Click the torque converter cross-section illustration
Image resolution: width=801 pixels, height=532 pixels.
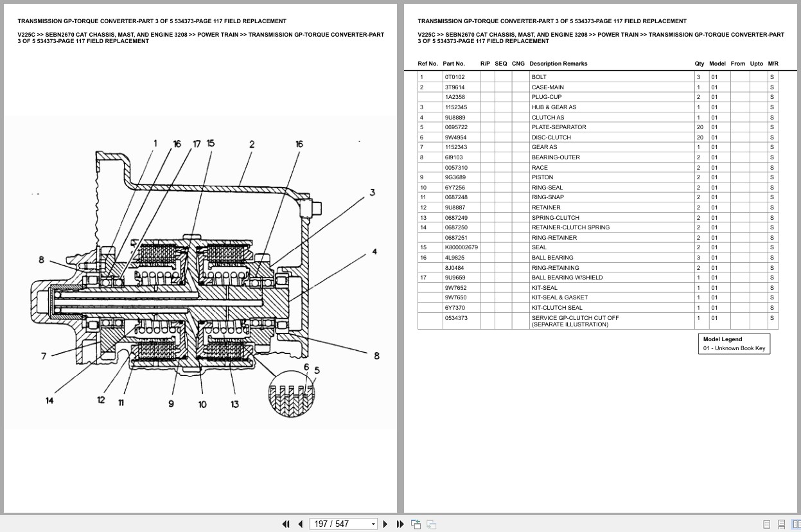201,273
